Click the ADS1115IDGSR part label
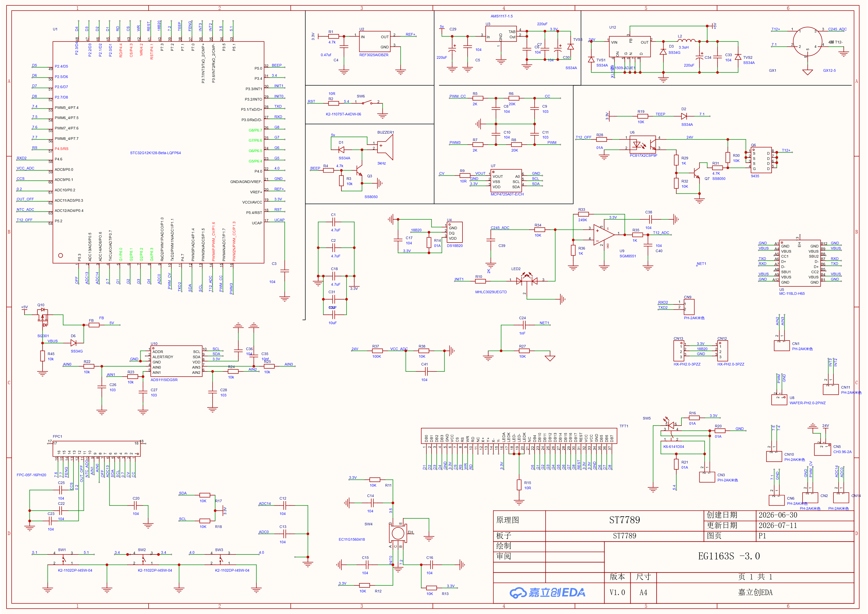The width and height of the screenshot is (868, 614). click(x=164, y=380)
